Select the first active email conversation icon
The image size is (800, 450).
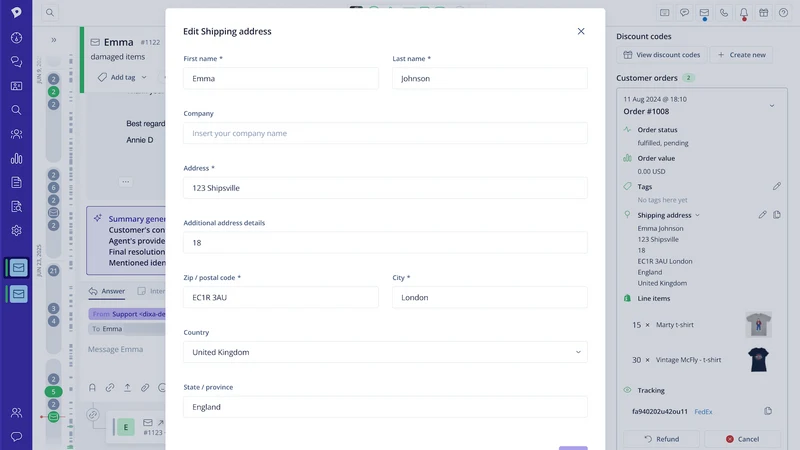coord(18,267)
